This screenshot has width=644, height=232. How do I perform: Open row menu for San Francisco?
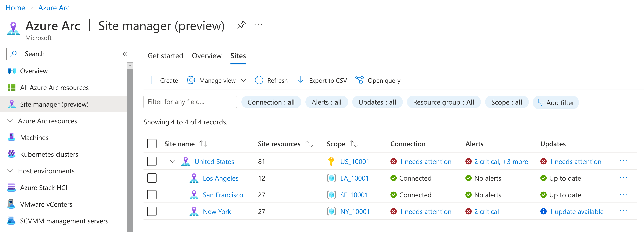(624, 194)
